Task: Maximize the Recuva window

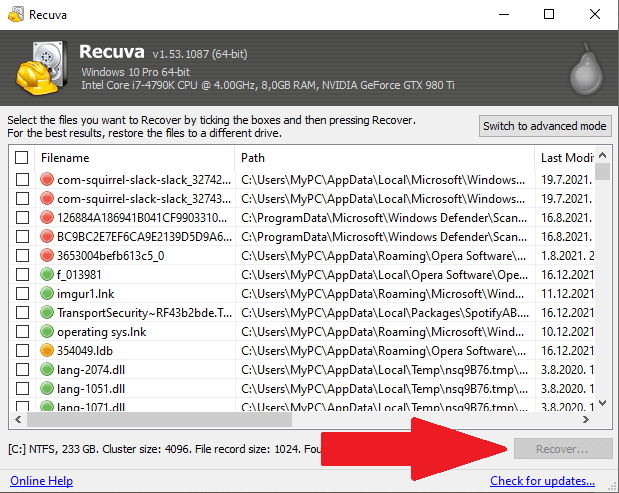Action: coord(549,15)
